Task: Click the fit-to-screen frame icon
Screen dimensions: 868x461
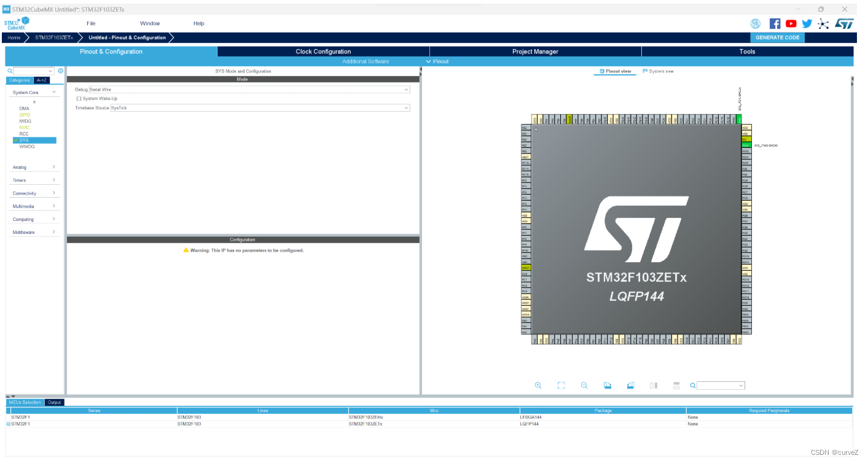Action: point(561,385)
